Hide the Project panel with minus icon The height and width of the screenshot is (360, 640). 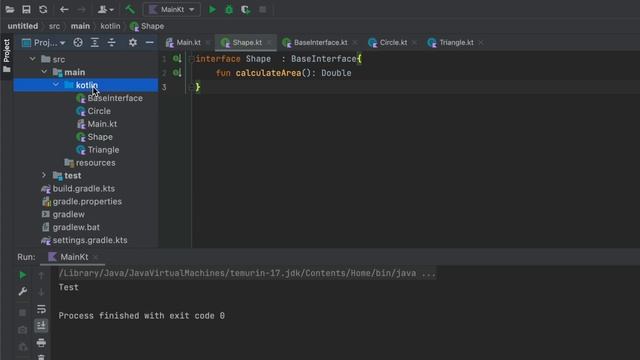tap(149, 42)
